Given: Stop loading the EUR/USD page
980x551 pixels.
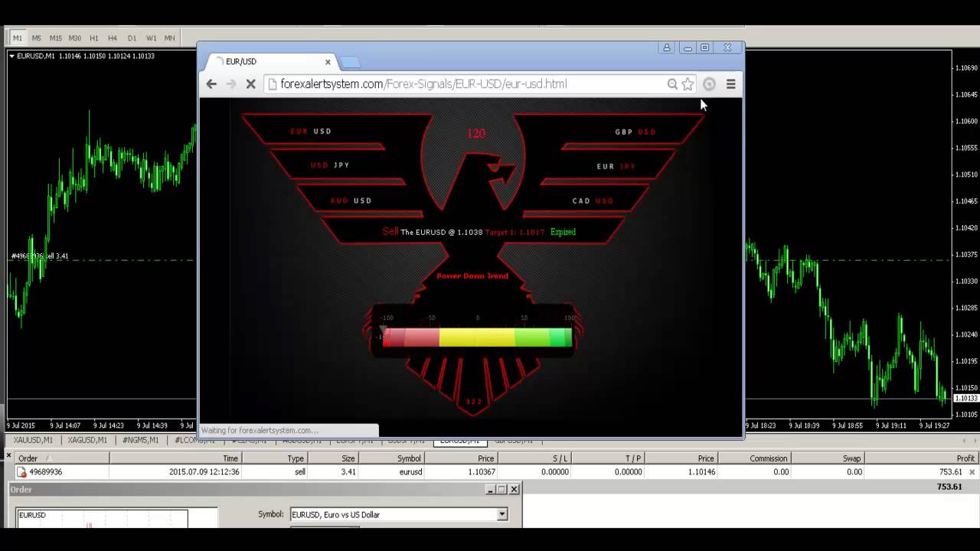Looking at the screenshot, I should coord(250,84).
